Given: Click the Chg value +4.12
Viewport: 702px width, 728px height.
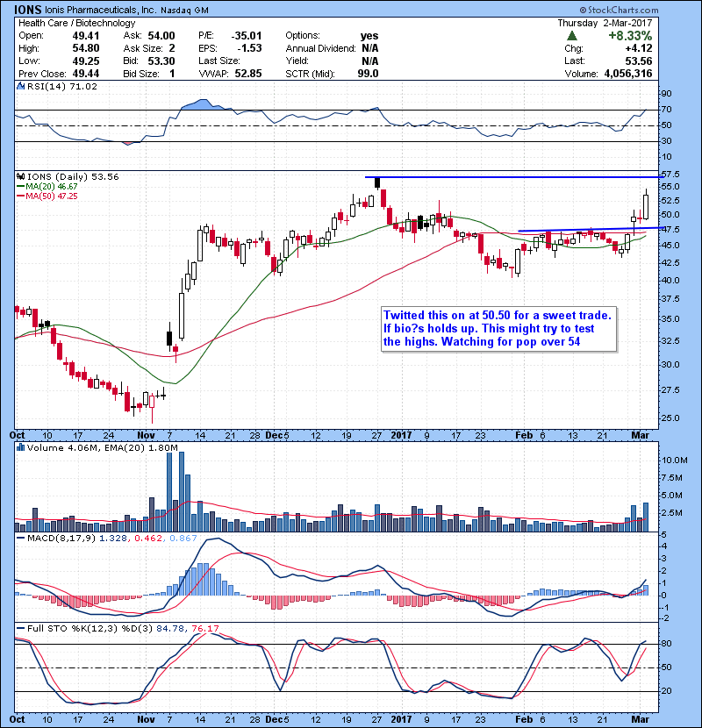Looking at the screenshot, I should [x=638, y=48].
